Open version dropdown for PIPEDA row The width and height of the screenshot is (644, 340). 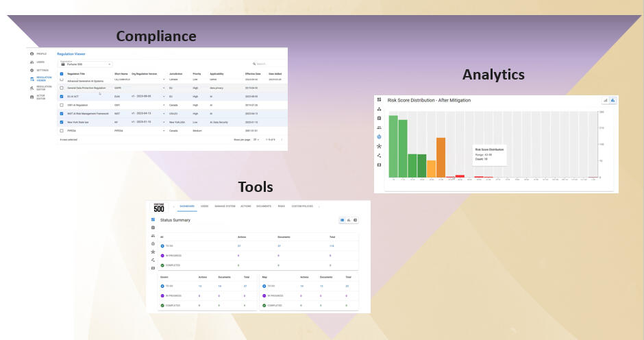(164, 131)
